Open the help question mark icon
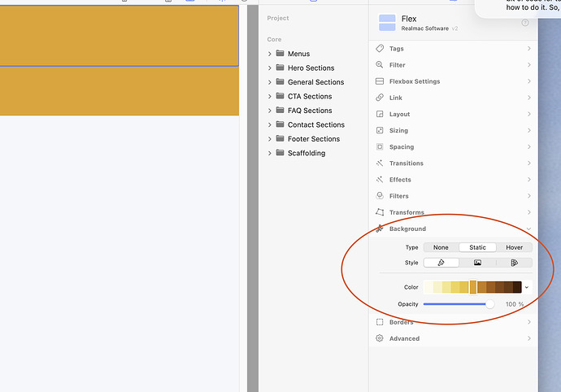Viewport: 561px width, 392px height. [525, 23]
